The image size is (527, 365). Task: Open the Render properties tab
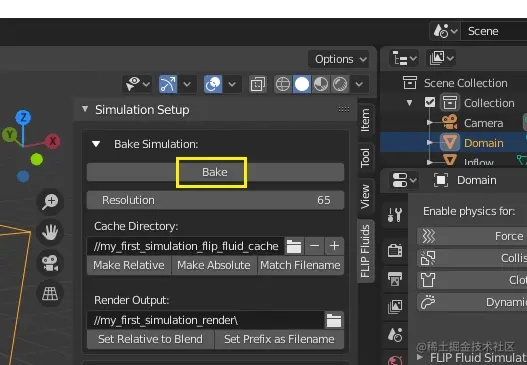(395, 251)
